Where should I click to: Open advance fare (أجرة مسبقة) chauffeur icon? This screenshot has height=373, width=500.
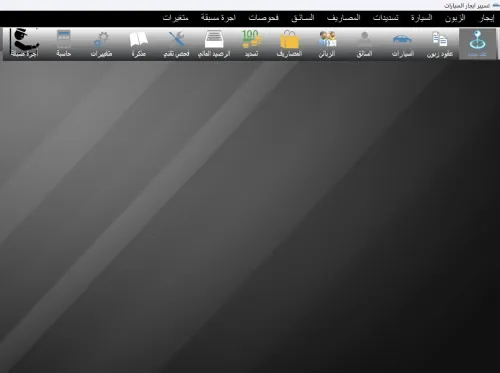click(24, 44)
